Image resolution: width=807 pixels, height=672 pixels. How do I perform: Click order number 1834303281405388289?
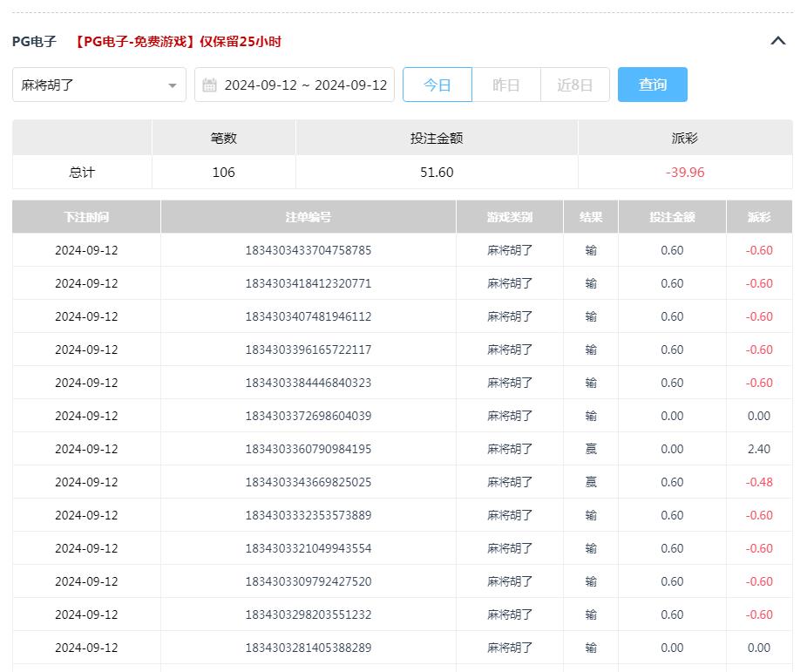point(309,648)
